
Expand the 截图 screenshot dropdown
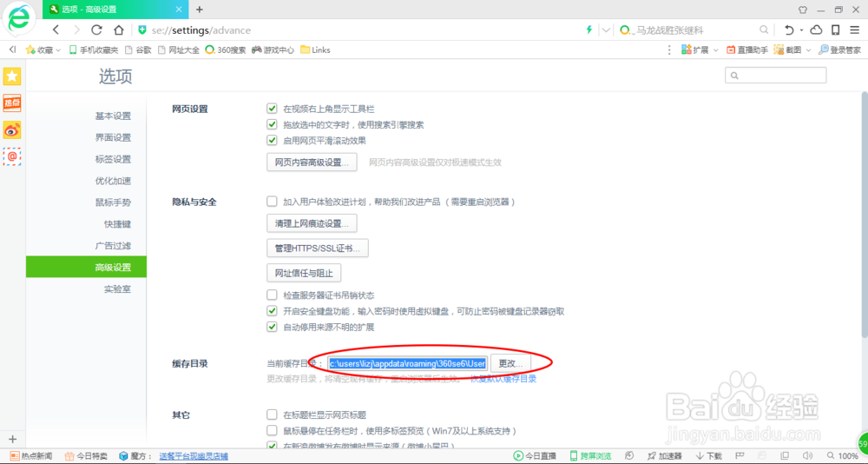point(808,50)
